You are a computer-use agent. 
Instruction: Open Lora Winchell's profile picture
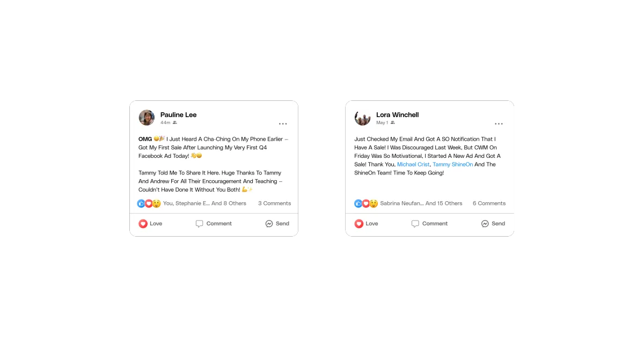[363, 118]
